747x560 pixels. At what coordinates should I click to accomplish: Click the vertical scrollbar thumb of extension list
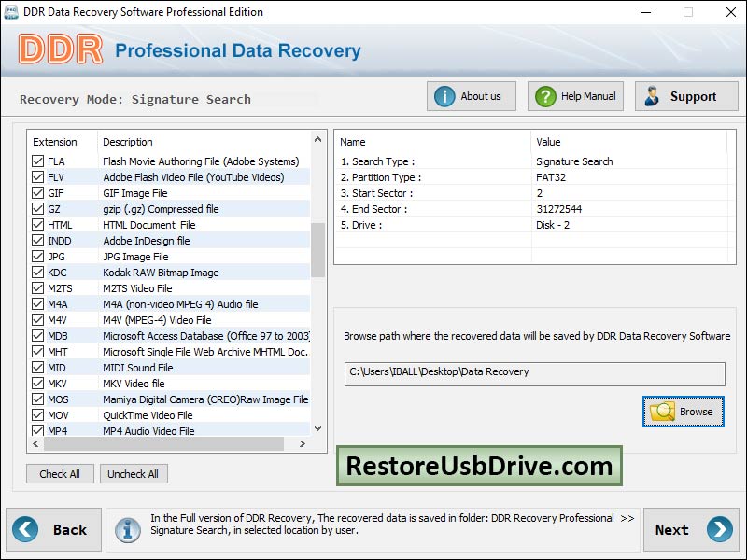(x=318, y=250)
